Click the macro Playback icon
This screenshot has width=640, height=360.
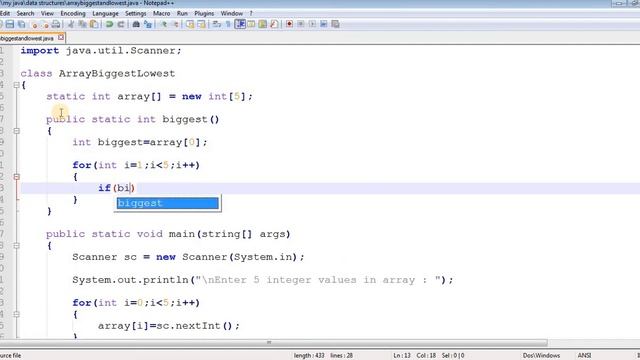pos(312,24)
